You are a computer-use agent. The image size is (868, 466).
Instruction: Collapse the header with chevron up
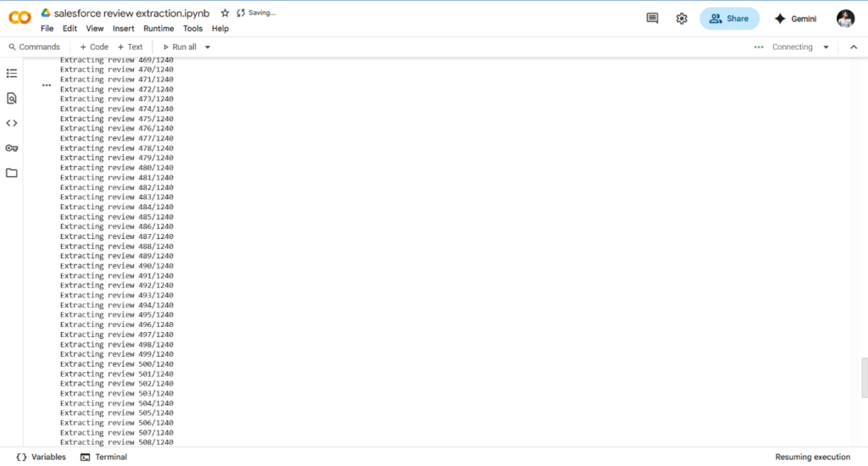point(854,47)
